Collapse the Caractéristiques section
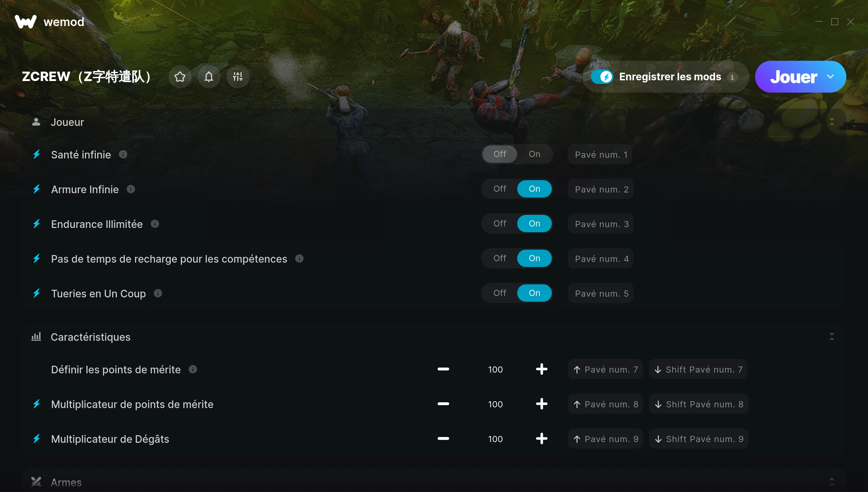The image size is (868, 492). tap(832, 337)
